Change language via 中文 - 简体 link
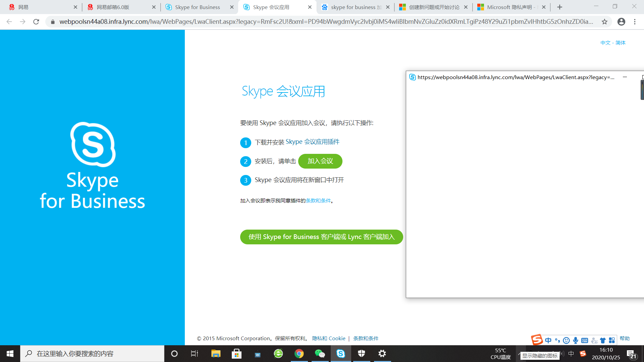The width and height of the screenshot is (644, 362). [x=613, y=43]
